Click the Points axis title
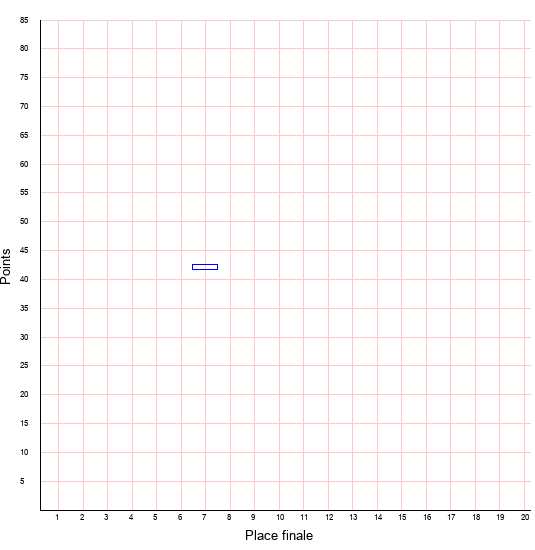The image size is (535, 550). pos(6,266)
